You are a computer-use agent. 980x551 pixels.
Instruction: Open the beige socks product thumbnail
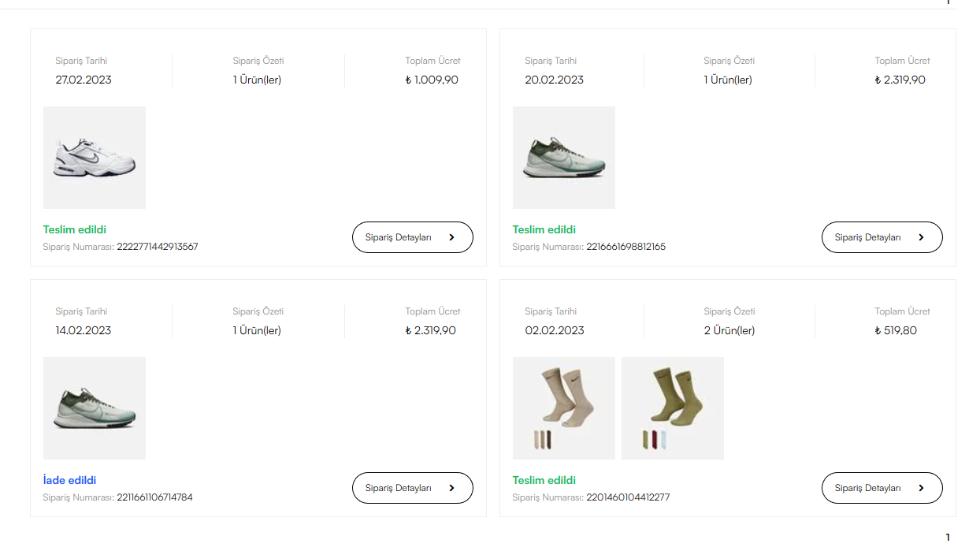point(564,408)
